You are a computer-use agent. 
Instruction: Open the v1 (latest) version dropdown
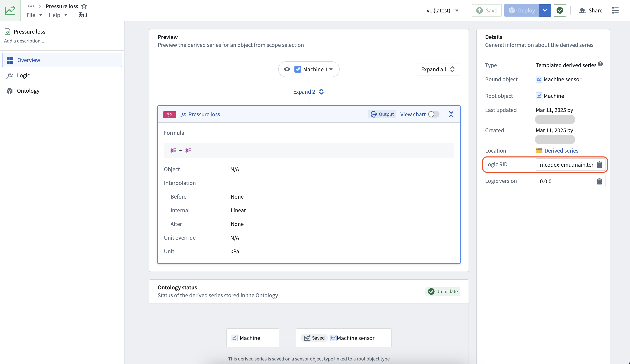[x=442, y=10]
